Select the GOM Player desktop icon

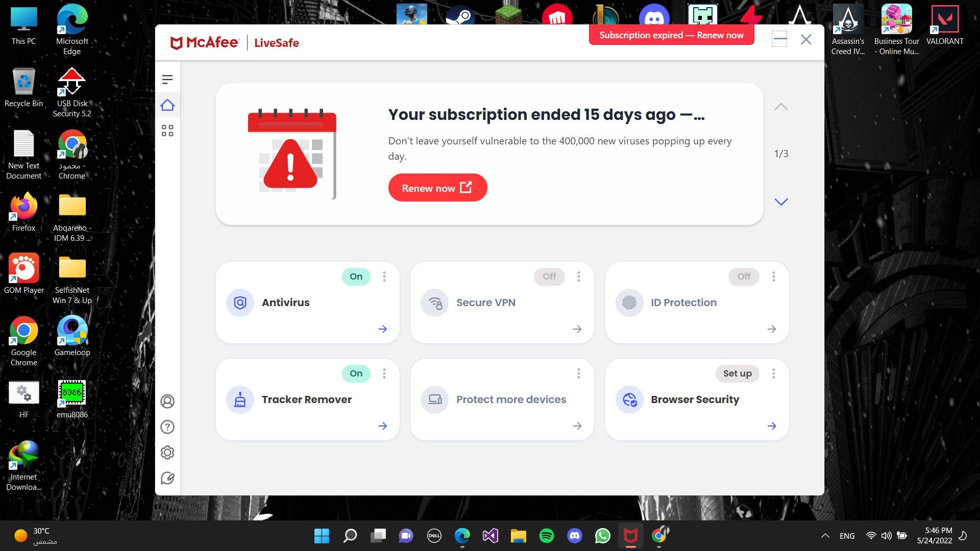(23, 274)
